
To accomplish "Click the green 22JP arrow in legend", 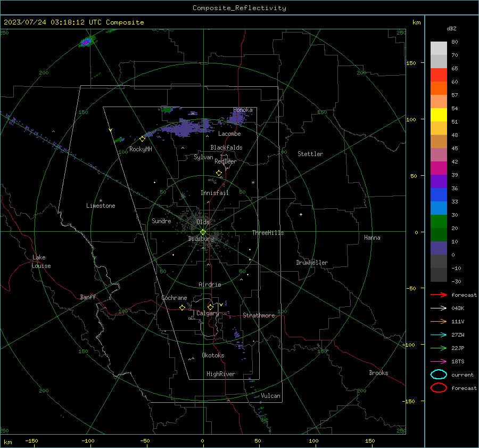I will (439, 348).
